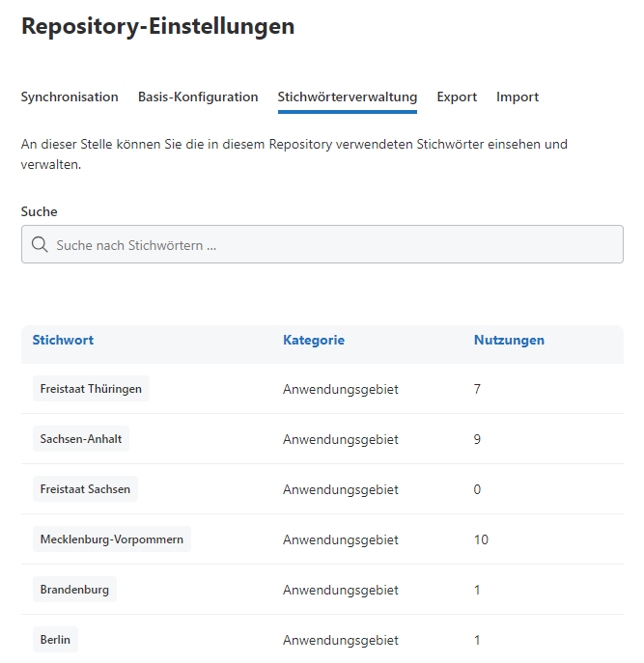The height and width of the screenshot is (663, 644).
Task: Click the Freistaat Thüringen keyword tag
Action: tap(91, 389)
